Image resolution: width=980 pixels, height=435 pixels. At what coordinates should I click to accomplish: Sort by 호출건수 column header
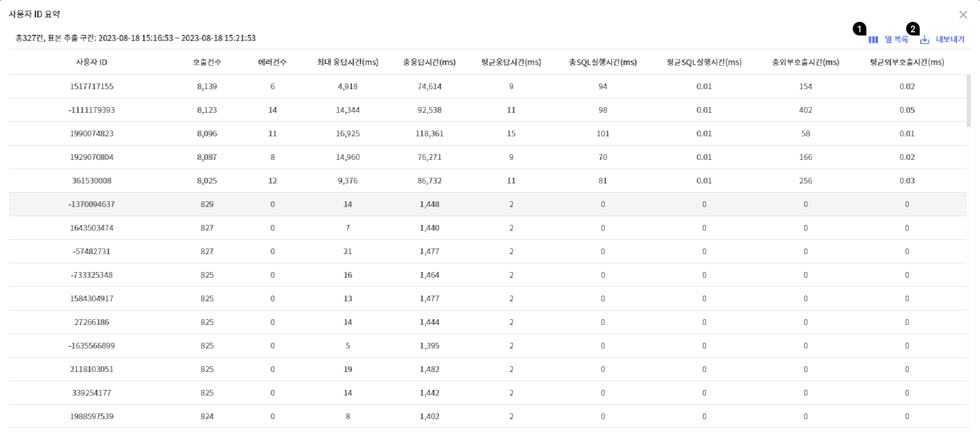coord(207,62)
